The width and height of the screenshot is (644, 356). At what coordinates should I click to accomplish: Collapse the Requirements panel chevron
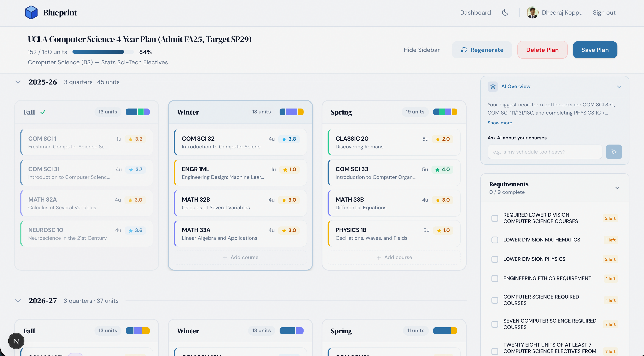click(x=617, y=188)
